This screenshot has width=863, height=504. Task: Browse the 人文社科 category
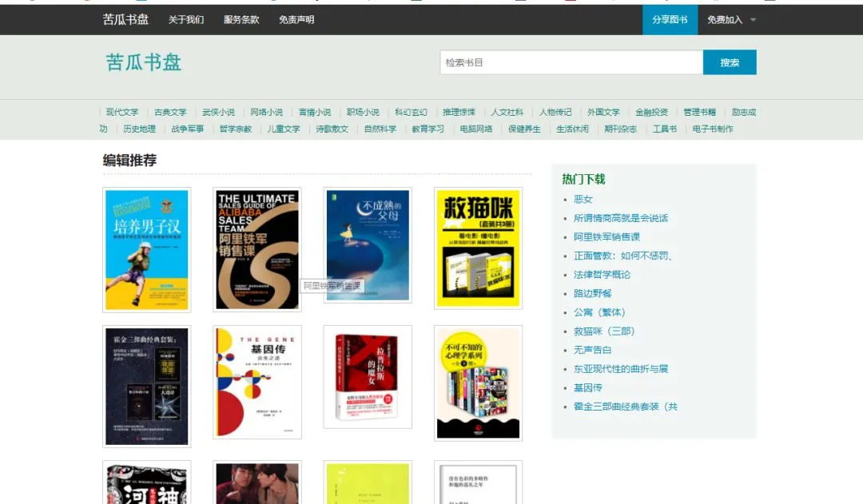507,113
